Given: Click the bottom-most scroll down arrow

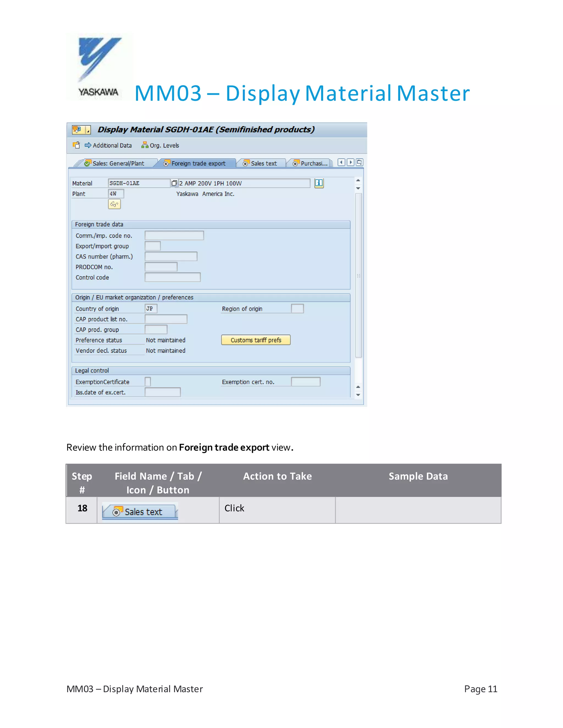Looking at the screenshot, I should pyautogui.click(x=358, y=395).
